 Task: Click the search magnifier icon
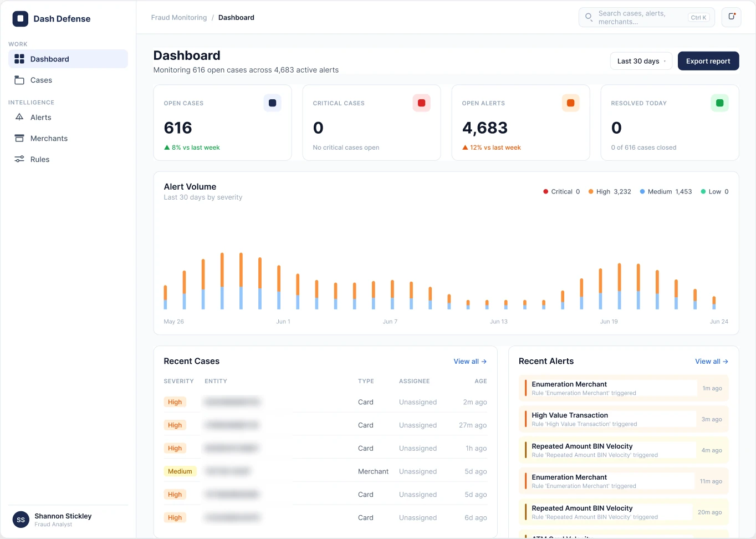pos(589,17)
